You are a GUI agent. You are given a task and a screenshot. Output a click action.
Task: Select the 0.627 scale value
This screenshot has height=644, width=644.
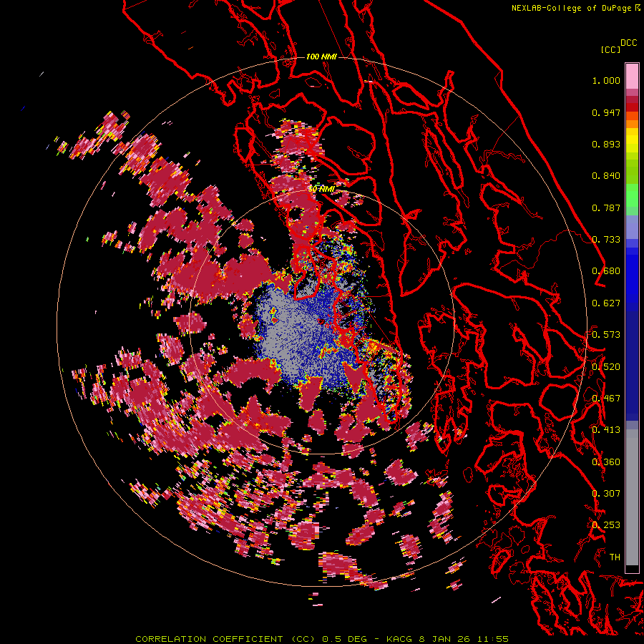point(606,303)
